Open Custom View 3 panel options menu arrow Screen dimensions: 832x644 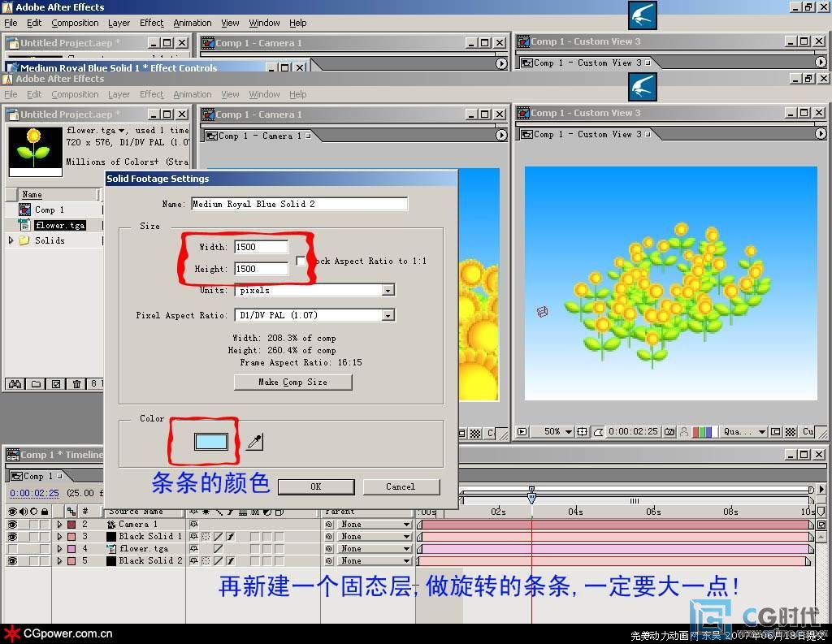821,134
